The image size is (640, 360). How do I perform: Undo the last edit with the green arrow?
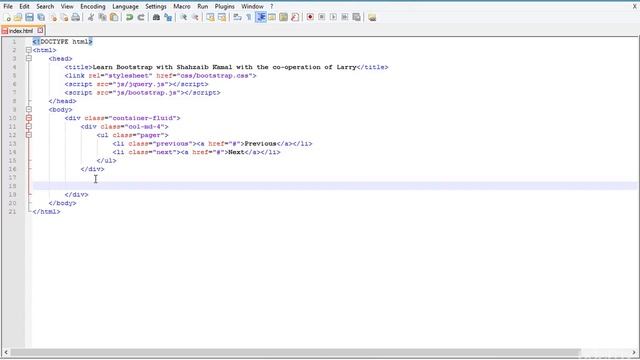(129, 17)
